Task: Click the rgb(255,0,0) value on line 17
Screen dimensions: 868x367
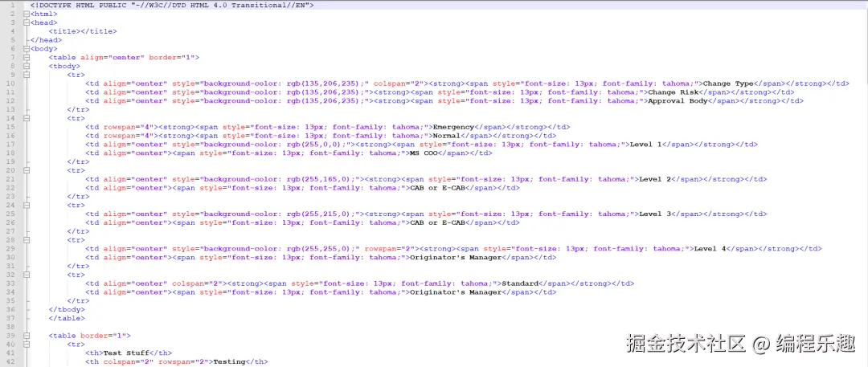Action: [x=314, y=145]
